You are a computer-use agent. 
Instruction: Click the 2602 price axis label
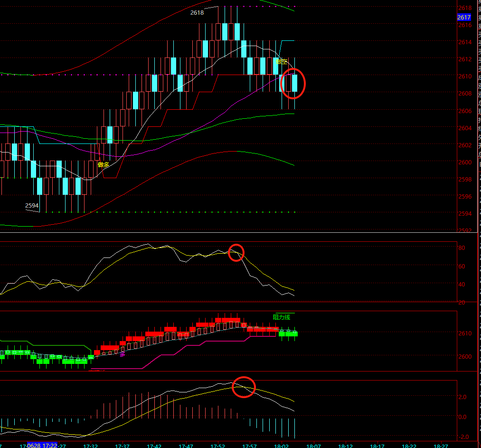pyautogui.click(x=465, y=145)
